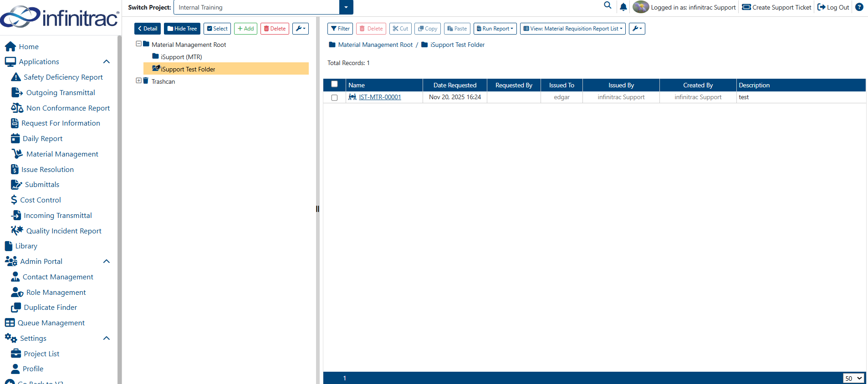868x384 pixels.
Task: Change the page size dropdown showing 50
Action: click(x=853, y=378)
